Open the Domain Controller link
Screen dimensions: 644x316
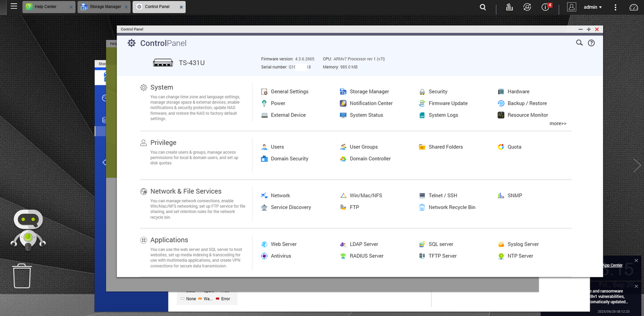coord(370,159)
